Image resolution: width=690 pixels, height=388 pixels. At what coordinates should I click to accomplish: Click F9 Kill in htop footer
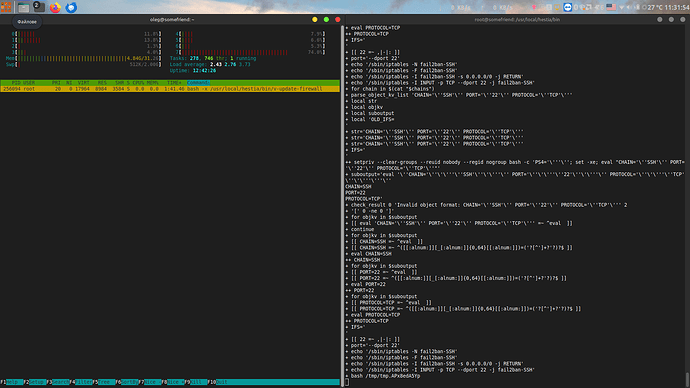[x=196, y=382]
